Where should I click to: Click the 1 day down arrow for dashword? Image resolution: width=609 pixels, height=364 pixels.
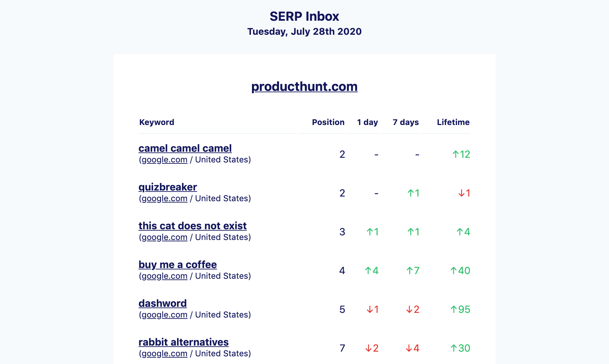pyautogui.click(x=372, y=310)
